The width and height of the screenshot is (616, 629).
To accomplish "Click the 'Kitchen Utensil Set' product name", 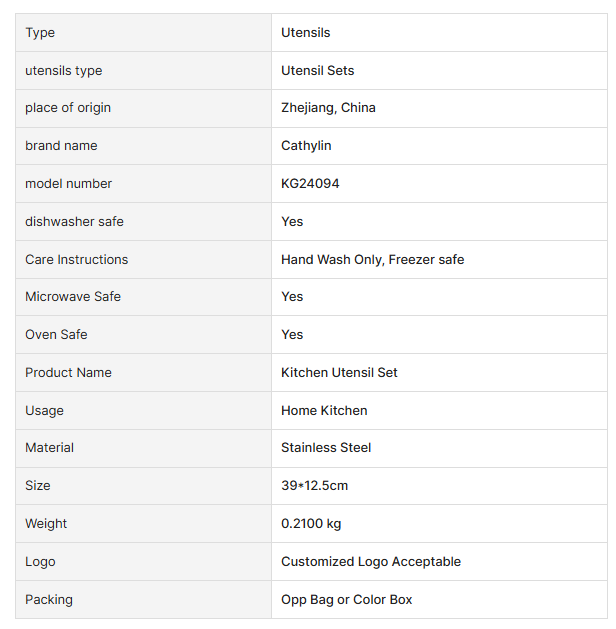I will (x=339, y=373).
